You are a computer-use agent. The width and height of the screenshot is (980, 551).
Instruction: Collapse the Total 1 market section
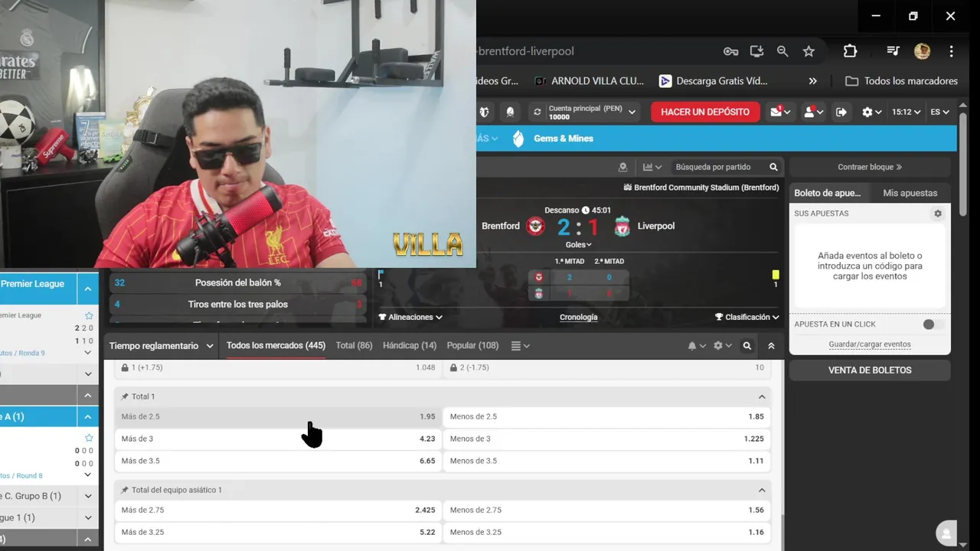(x=762, y=396)
